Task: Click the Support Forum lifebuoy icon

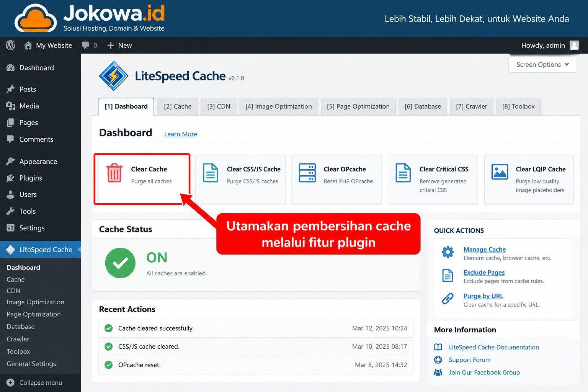Action: [x=438, y=360]
